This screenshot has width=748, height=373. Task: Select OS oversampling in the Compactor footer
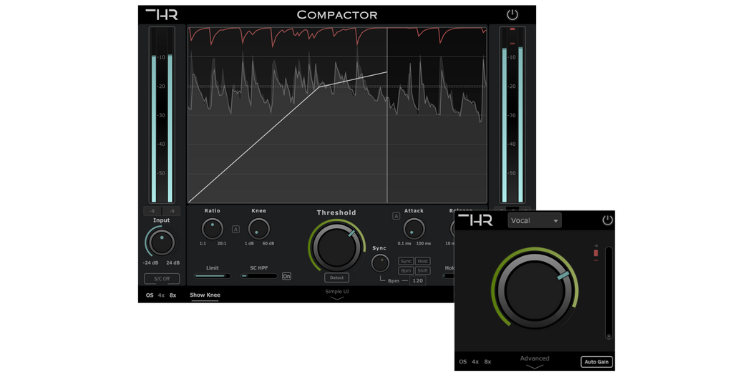(150, 295)
